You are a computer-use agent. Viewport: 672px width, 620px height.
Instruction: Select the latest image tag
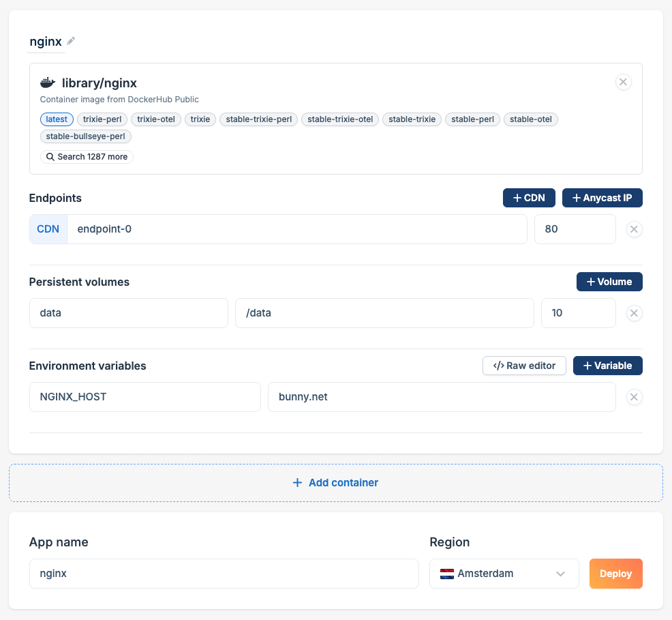click(57, 119)
